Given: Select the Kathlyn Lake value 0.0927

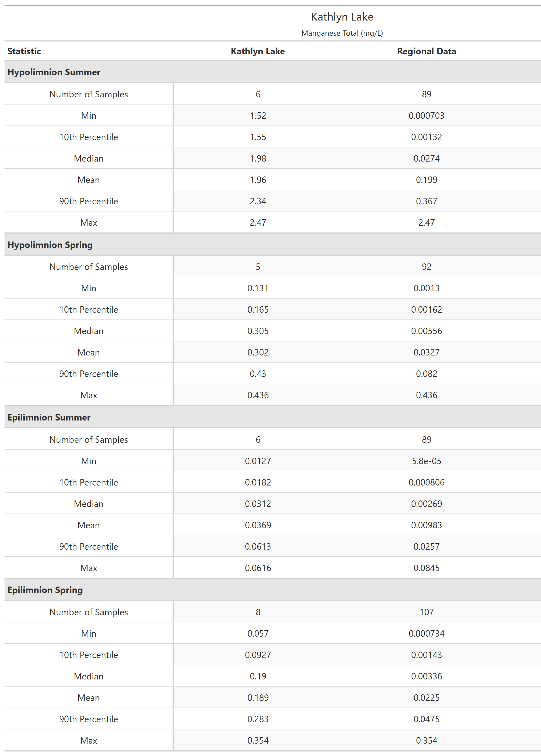Looking at the screenshot, I should [x=258, y=655].
